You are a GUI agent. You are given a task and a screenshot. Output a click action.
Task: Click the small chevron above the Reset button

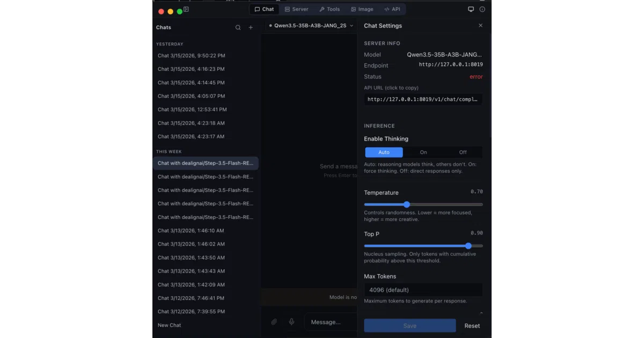(x=481, y=313)
